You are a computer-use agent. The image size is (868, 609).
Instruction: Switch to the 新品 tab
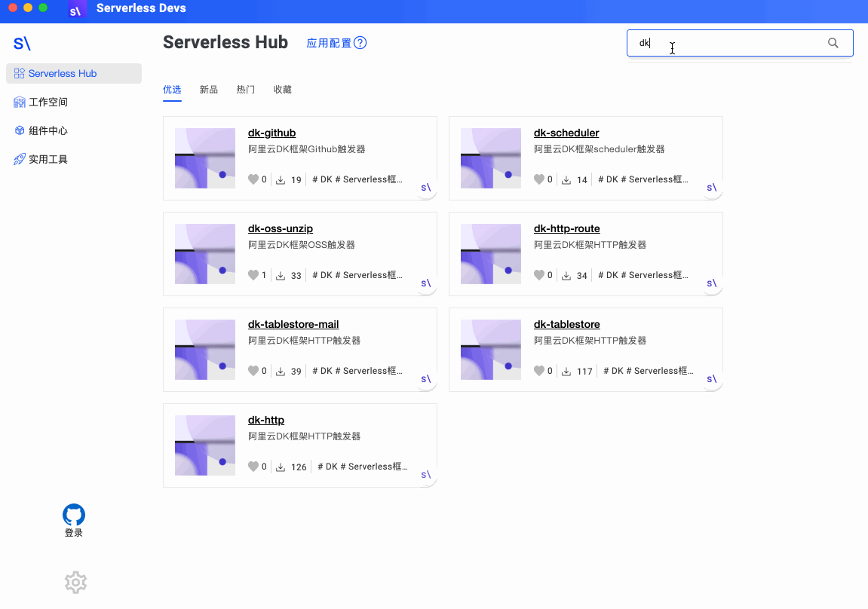point(209,90)
